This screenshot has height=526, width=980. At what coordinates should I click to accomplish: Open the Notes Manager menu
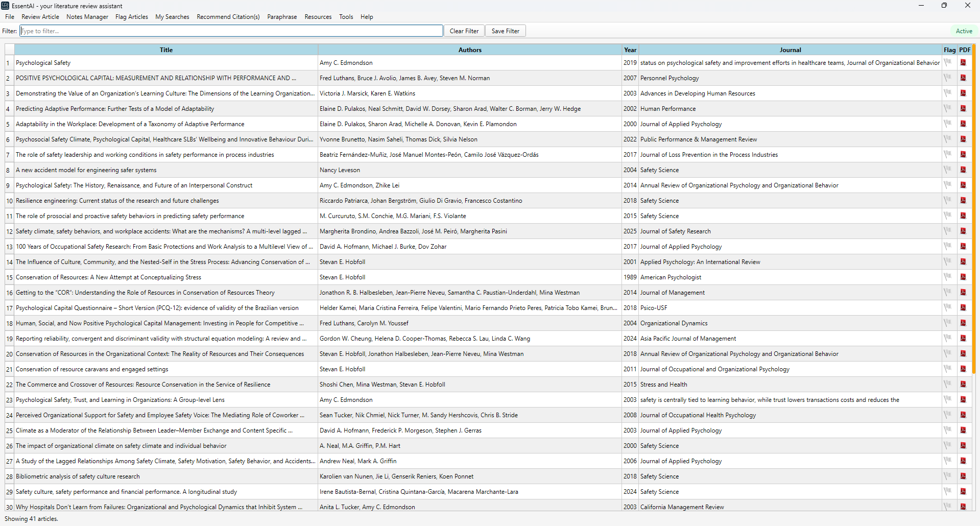coord(87,17)
